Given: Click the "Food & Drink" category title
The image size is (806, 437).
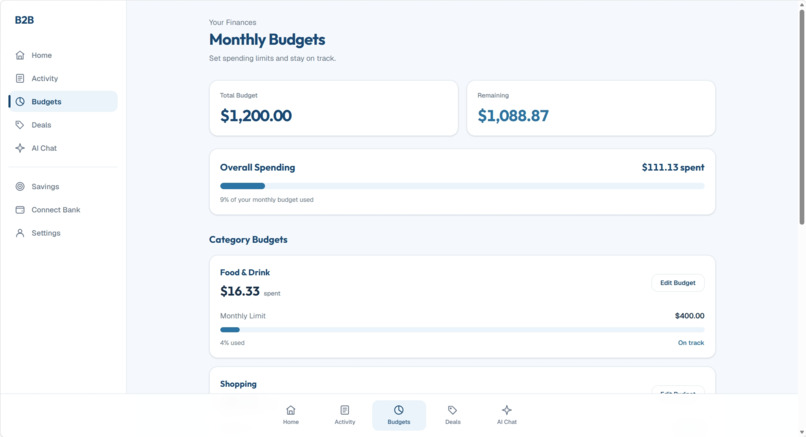Looking at the screenshot, I should 245,272.
